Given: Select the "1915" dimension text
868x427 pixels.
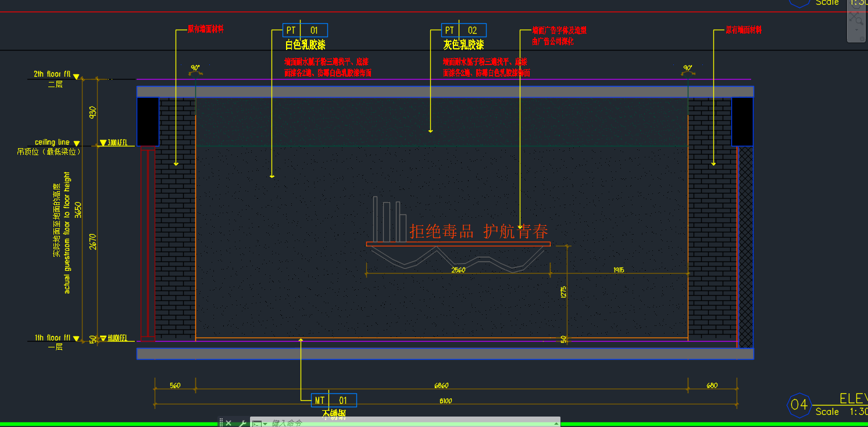Looking at the screenshot, I should point(619,270).
